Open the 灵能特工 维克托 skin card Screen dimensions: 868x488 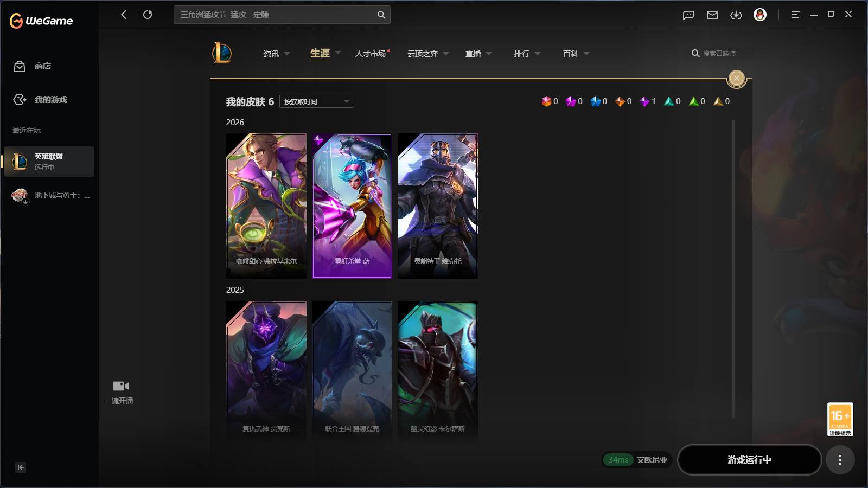[x=438, y=206]
